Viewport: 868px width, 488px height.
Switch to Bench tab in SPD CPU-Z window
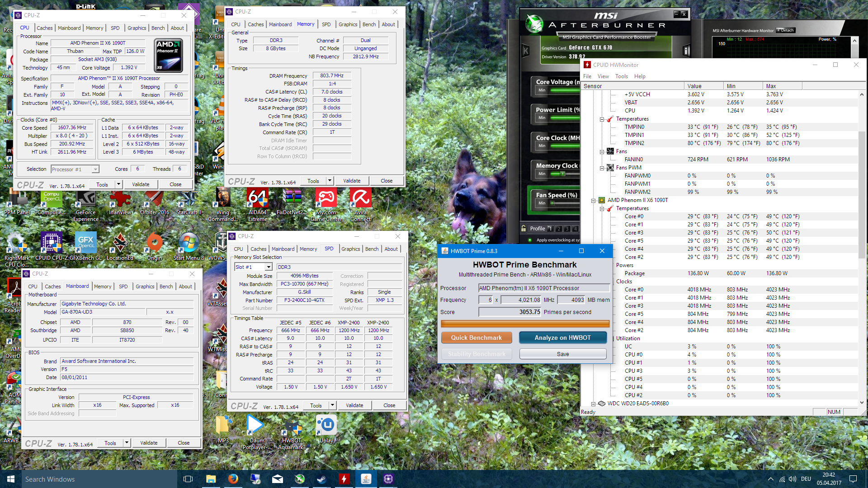372,249
